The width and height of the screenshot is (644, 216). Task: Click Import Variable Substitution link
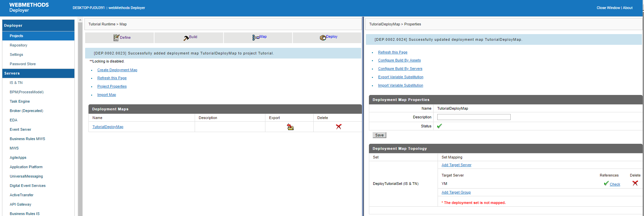tap(401, 85)
